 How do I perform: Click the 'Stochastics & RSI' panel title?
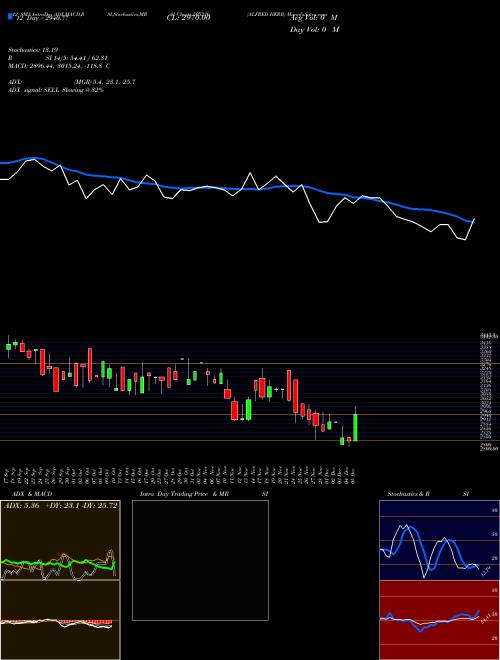428,494
